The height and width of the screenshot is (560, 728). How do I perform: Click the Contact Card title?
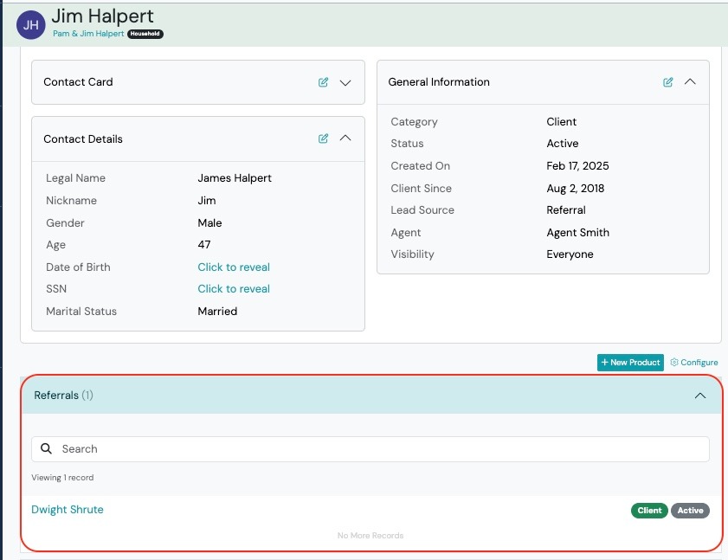78,81
